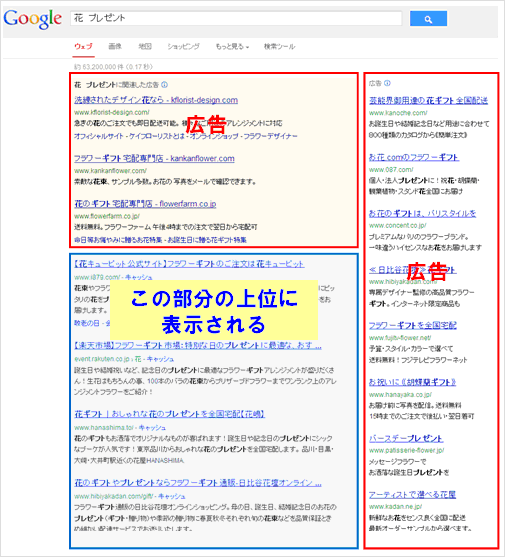Viewport: 505px width, 557px height.
Task: Click the Google logo
Action: tap(32, 19)
